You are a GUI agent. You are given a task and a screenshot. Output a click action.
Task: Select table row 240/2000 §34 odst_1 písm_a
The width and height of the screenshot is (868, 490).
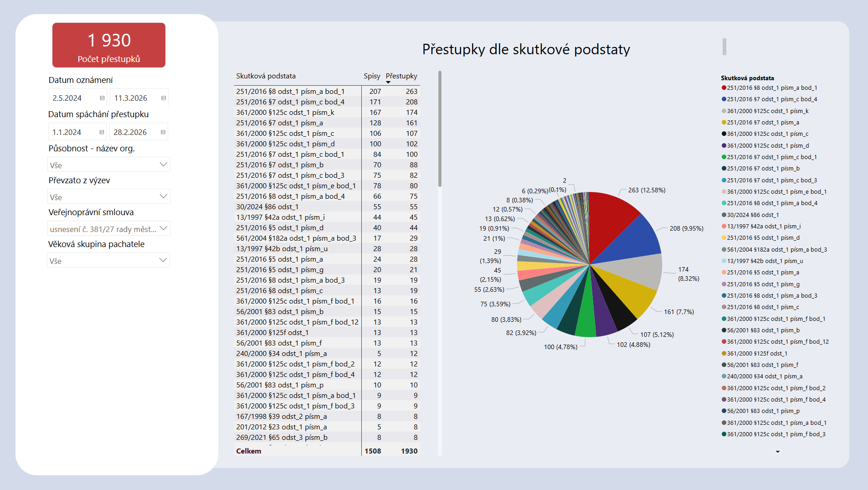tap(327, 354)
